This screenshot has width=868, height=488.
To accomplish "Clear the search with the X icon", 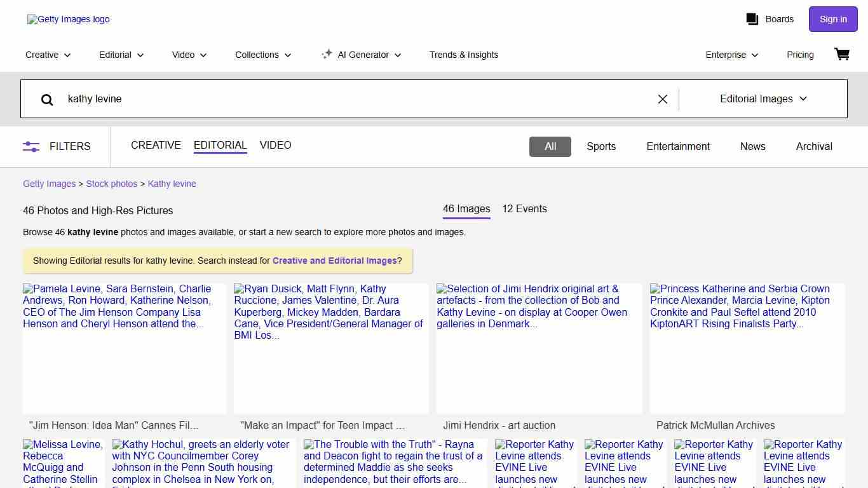I will tap(662, 99).
